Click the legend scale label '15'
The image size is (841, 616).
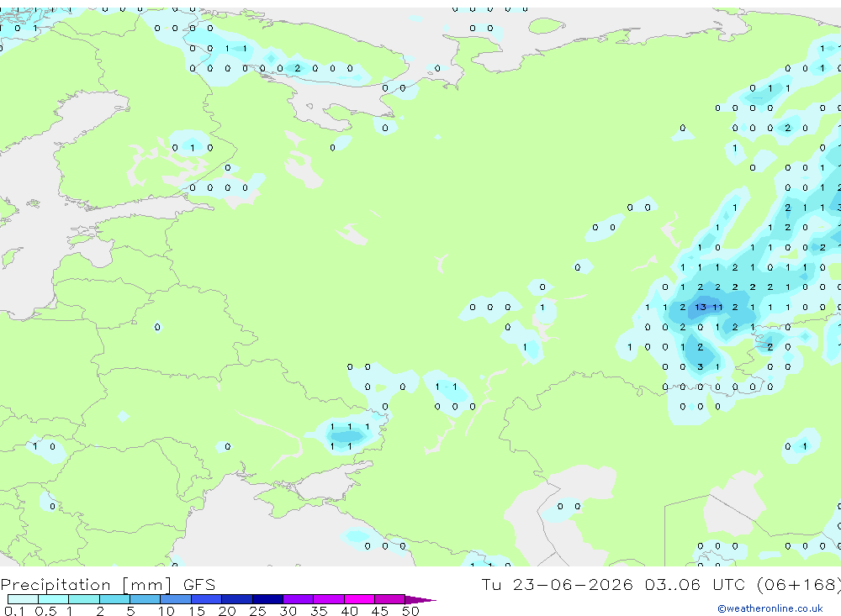(x=196, y=611)
